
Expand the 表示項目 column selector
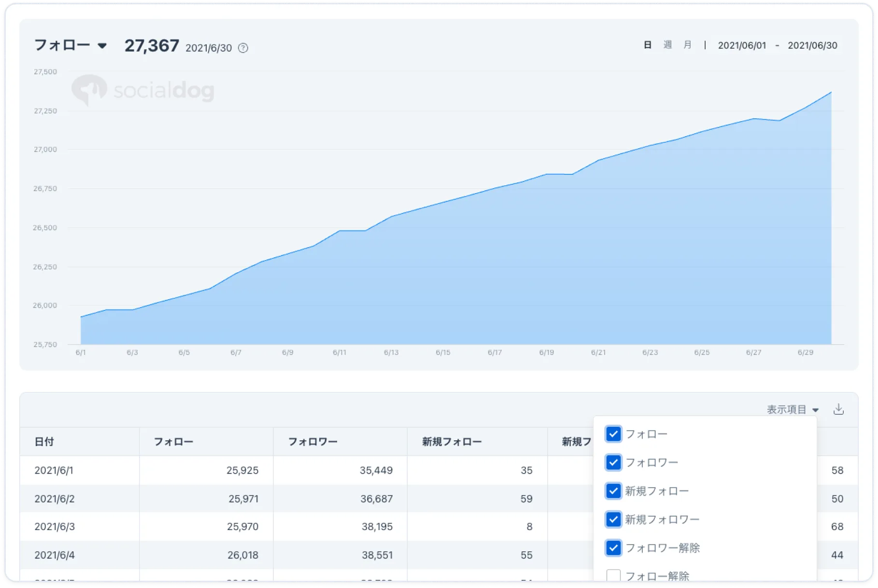pyautogui.click(x=793, y=409)
